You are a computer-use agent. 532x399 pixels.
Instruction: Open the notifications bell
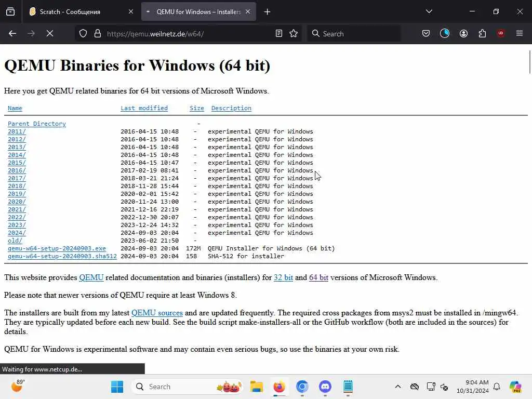pyautogui.click(x=497, y=387)
